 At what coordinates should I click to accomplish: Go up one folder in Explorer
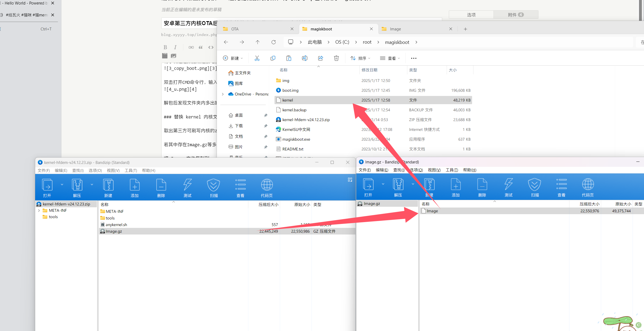point(258,42)
